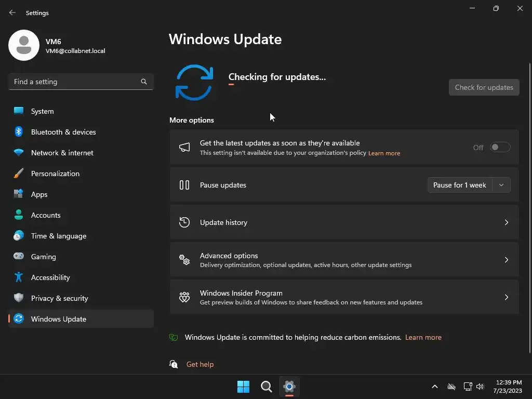Open Learn more about organization policy

tap(384, 153)
